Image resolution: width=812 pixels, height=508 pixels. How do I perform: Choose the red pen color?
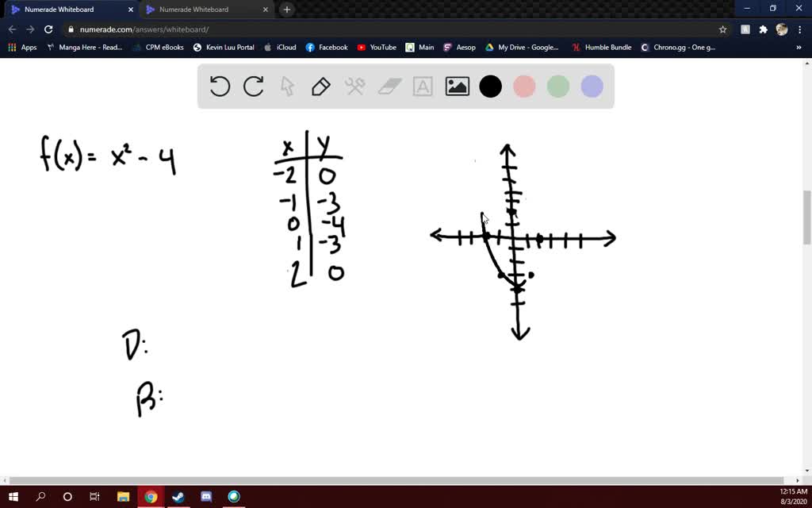coord(524,87)
